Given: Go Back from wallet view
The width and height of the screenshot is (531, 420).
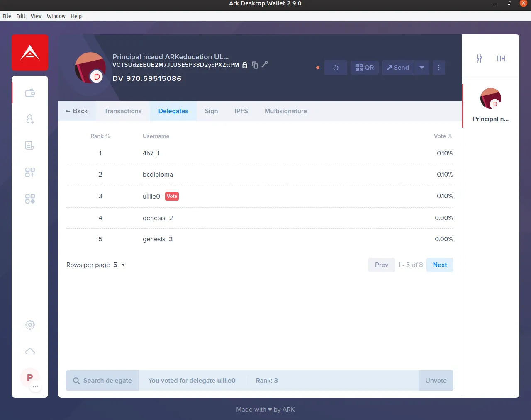Looking at the screenshot, I should pos(77,111).
